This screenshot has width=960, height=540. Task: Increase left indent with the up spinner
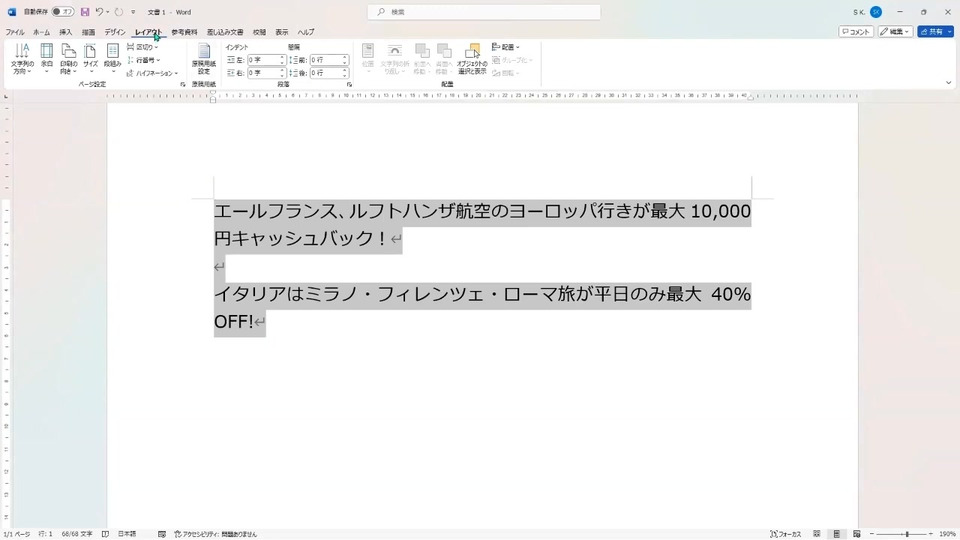(282, 58)
